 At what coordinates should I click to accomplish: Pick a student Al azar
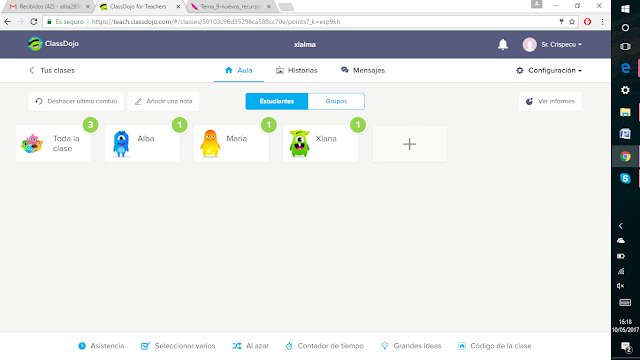(251, 346)
